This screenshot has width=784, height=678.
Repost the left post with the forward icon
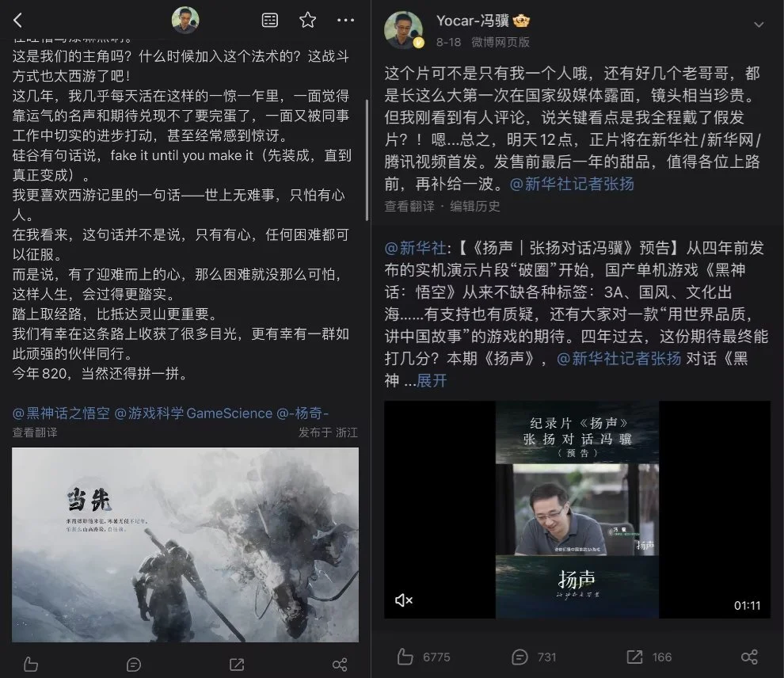tap(237, 665)
